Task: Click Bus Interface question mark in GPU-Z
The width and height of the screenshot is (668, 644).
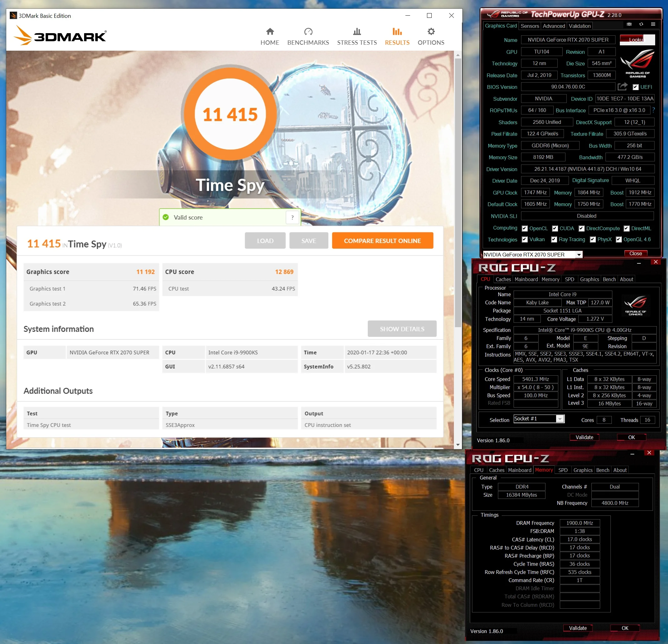Action: pos(653,110)
